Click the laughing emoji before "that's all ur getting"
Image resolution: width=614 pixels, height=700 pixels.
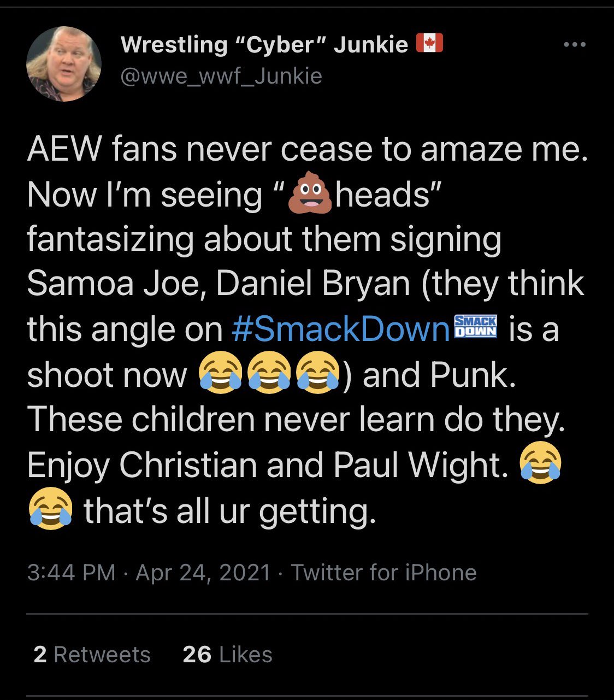pyautogui.click(x=50, y=509)
